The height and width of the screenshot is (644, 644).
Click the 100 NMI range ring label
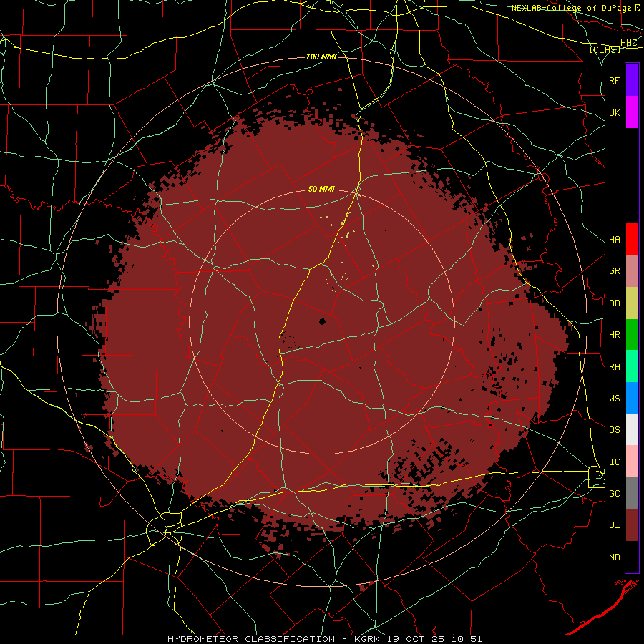click(321, 57)
